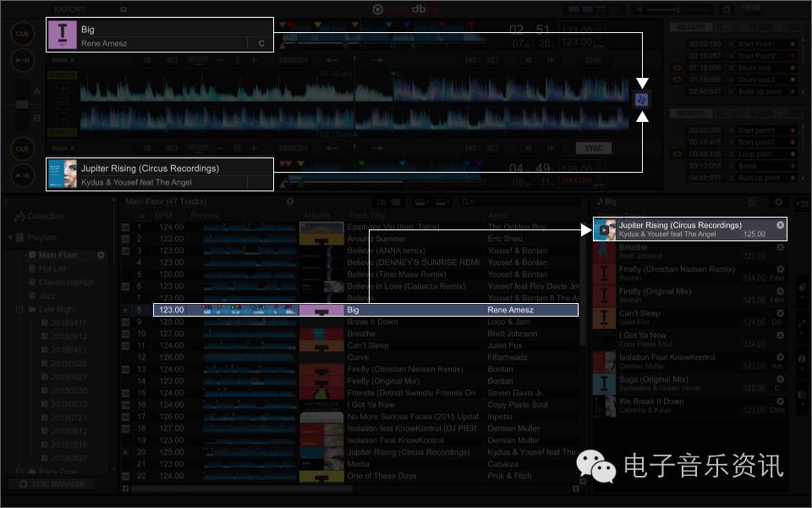Jump to next cue arrow on deck 1
The width and height of the screenshot is (812, 508).
click(377, 60)
